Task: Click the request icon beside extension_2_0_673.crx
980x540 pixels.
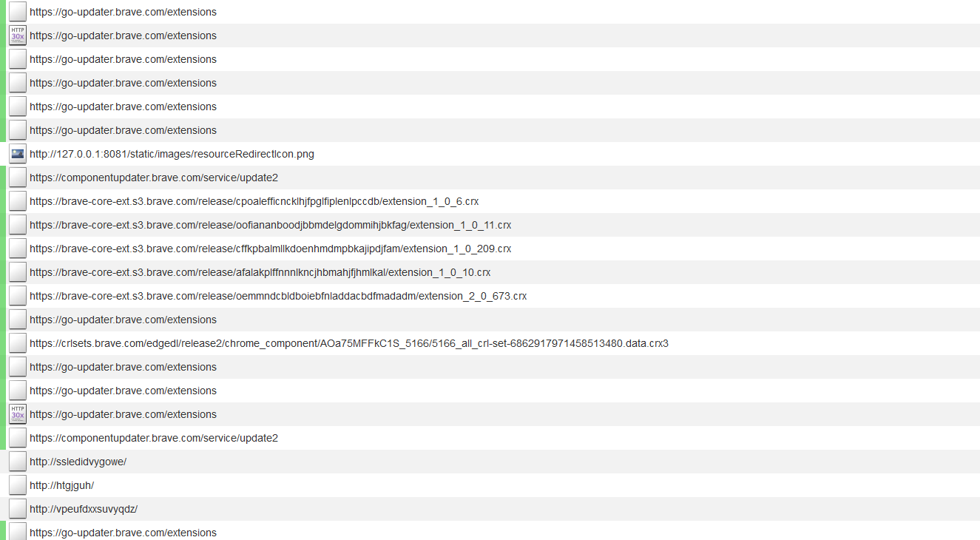Action: (17, 295)
